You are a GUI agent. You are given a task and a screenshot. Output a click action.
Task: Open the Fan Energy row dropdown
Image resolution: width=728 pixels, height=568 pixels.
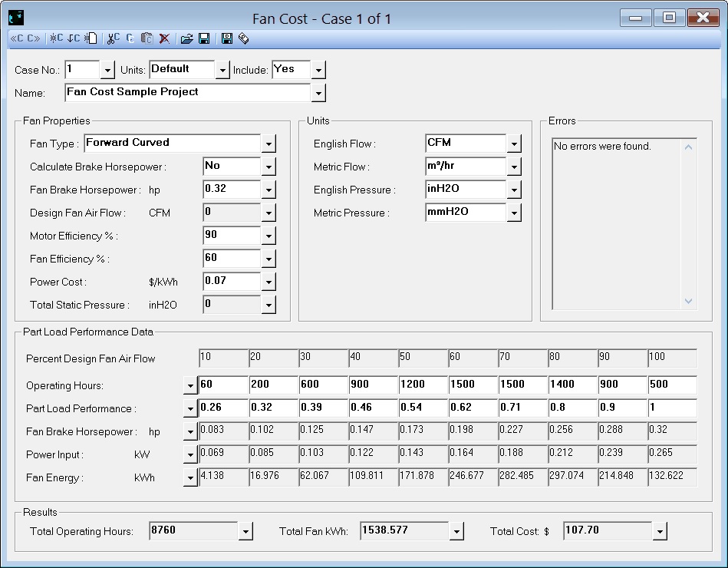tap(190, 477)
